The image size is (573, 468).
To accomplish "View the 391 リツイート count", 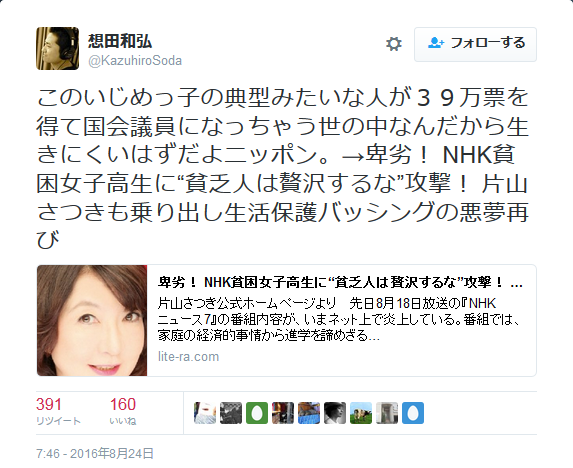I will pos(58,411).
